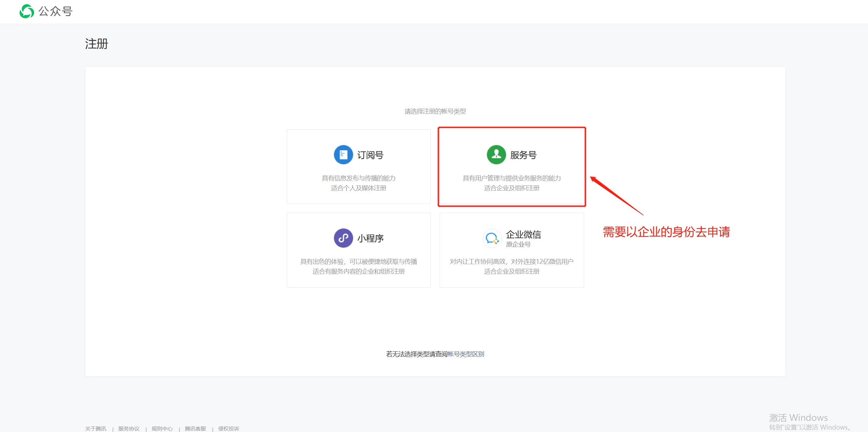Click the 公众号 header text
The height and width of the screenshot is (432, 868).
tap(55, 11)
